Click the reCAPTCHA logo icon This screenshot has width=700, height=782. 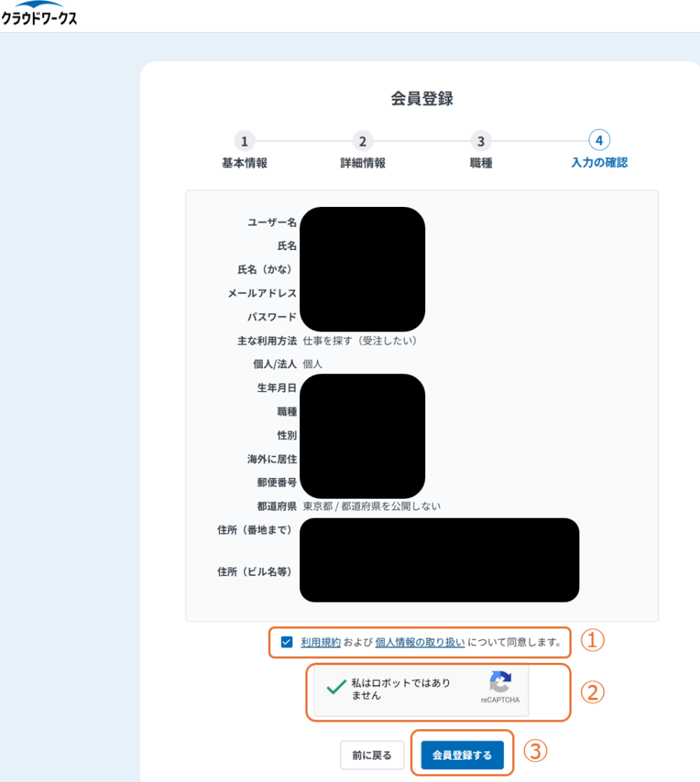coord(500,681)
